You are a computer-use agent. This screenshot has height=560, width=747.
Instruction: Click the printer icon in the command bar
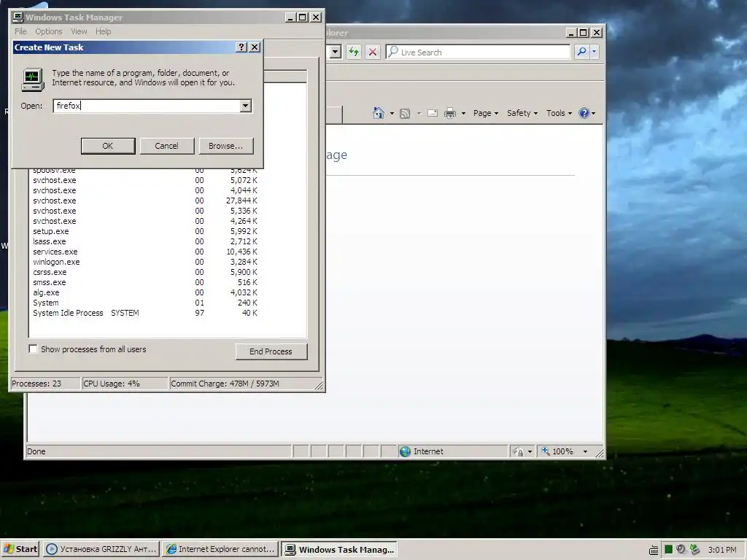pyautogui.click(x=449, y=113)
